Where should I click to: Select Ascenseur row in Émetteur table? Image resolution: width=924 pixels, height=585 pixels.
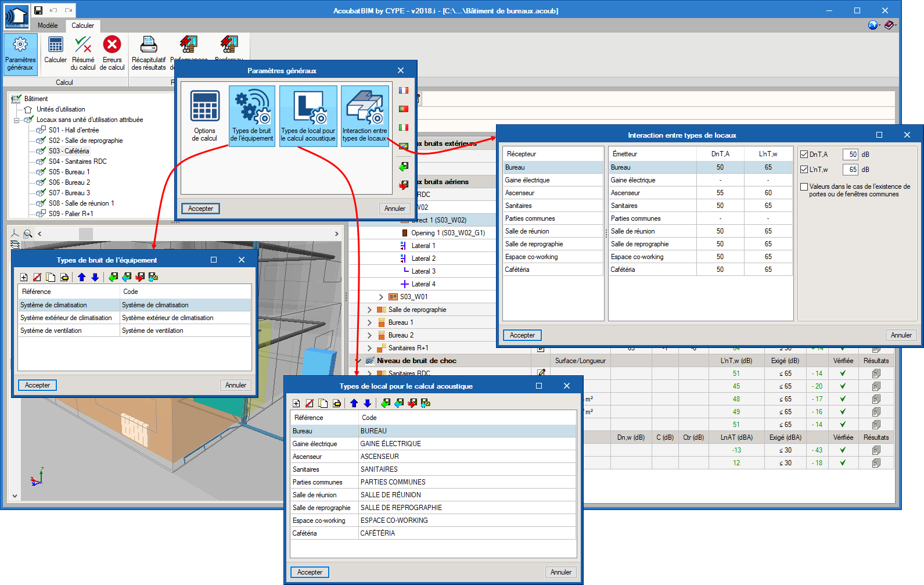[700, 193]
